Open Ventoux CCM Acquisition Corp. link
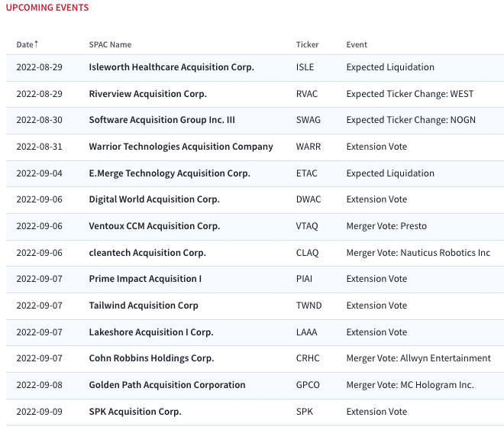The image size is (504, 427). click(154, 226)
